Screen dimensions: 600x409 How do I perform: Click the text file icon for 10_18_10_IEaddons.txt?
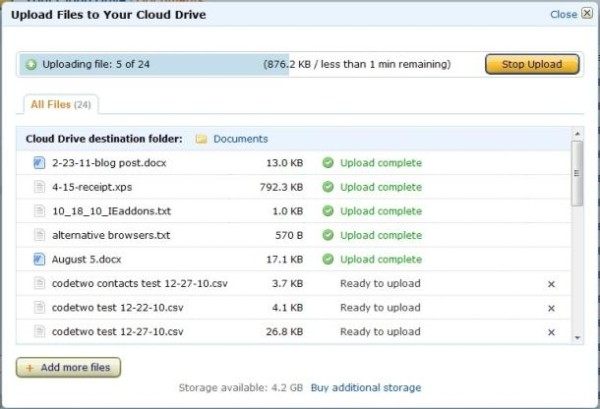[x=39, y=211]
